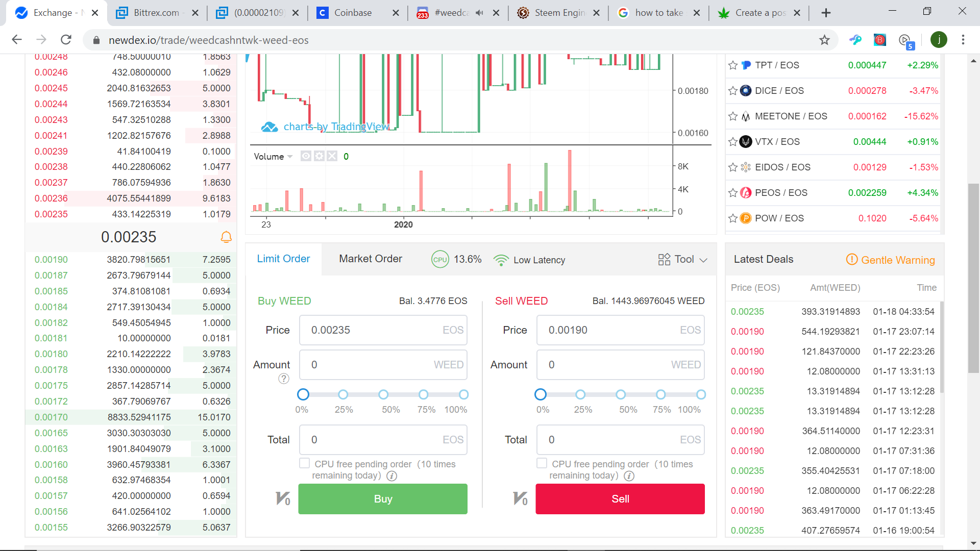980x551 pixels.
Task: Switch to Market Order tab
Action: [371, 259]
